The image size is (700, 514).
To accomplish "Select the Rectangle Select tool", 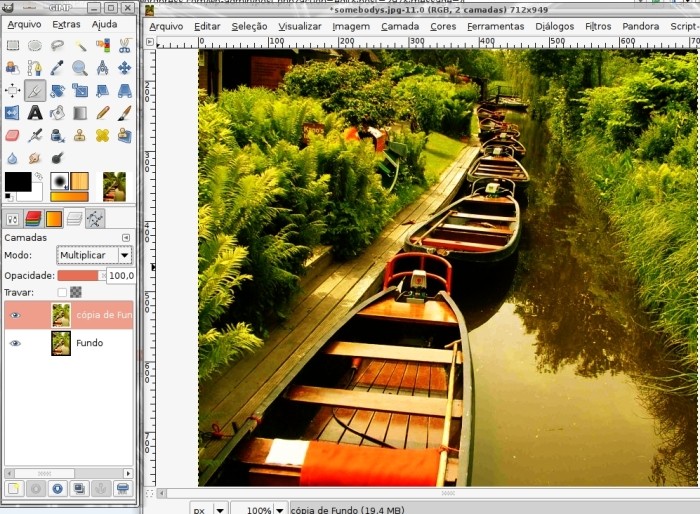I will pyautogui.click(x=12, y=46).
